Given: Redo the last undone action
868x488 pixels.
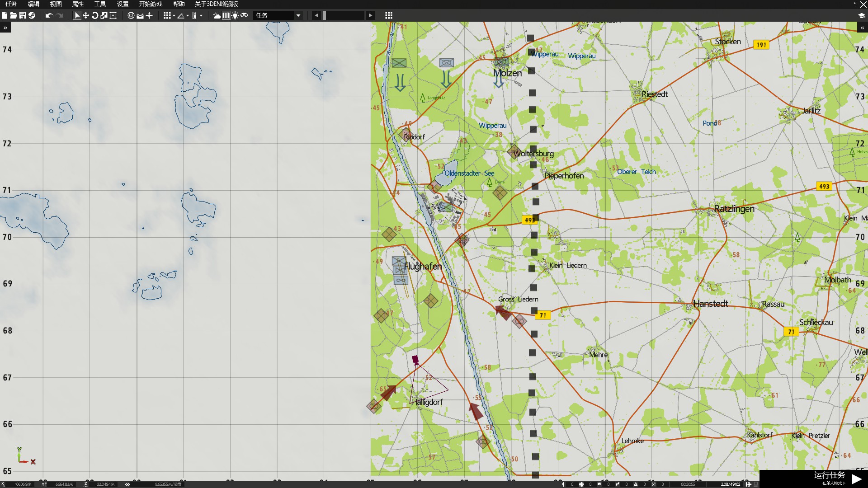Looking at the screenshot, I should coord(59,15).
